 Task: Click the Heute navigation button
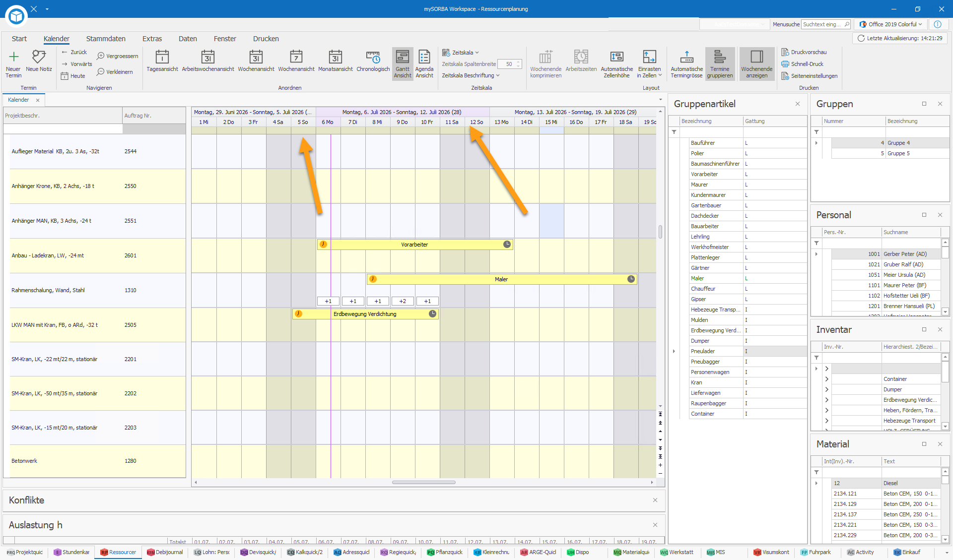click(x=73, y=76)
